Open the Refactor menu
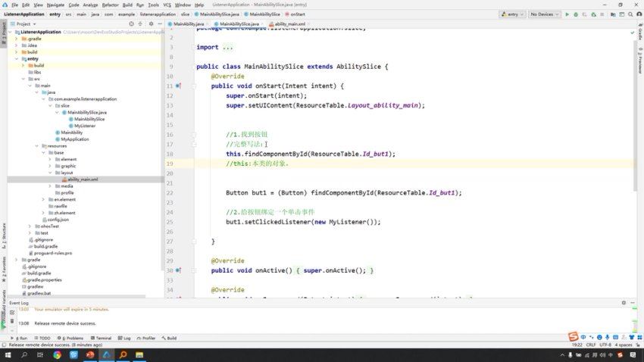The width and height of the screenshot is (644, 362). pos(110,5)
